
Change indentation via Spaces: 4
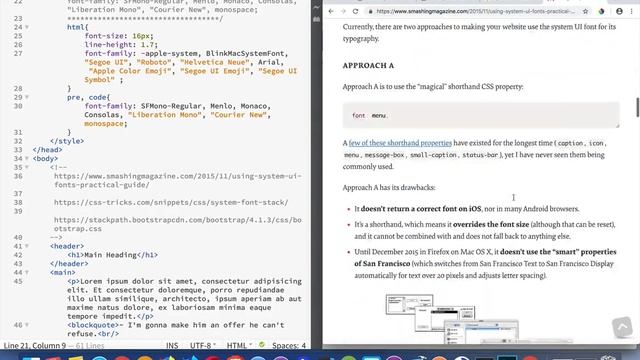click(x=289, y=345)
